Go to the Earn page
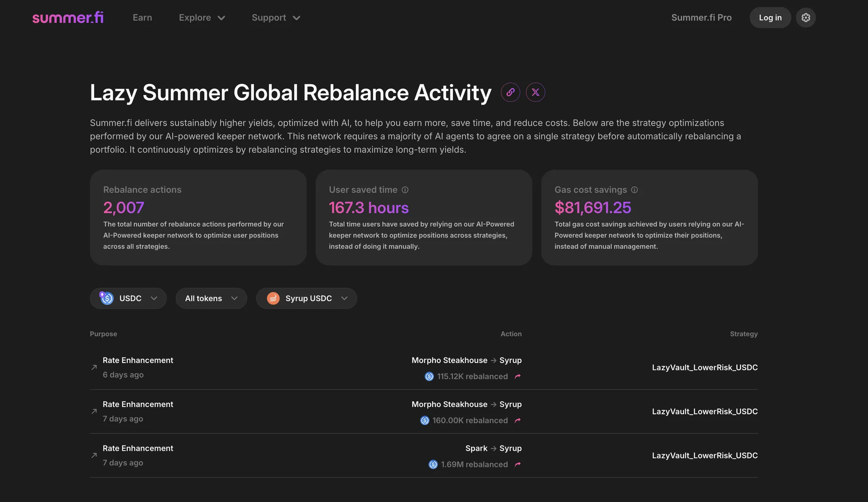This screenshot has width=868, height=502. tap(142, 18)
